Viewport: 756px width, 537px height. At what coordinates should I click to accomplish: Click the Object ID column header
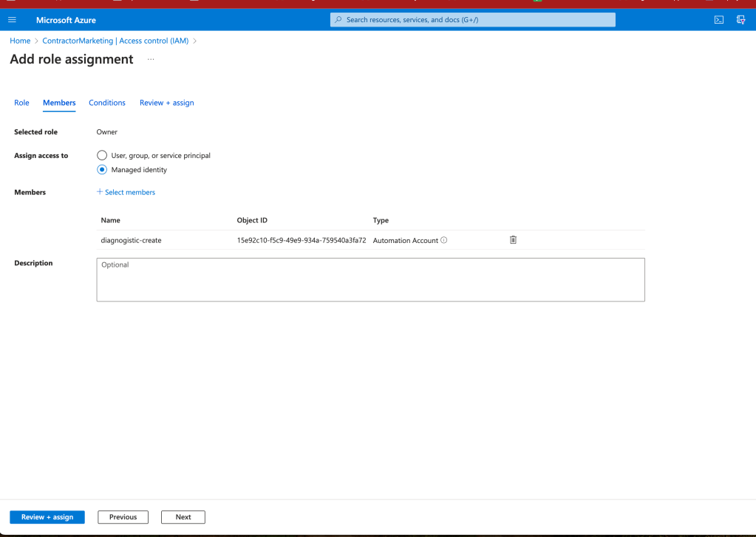coord(252,220)
